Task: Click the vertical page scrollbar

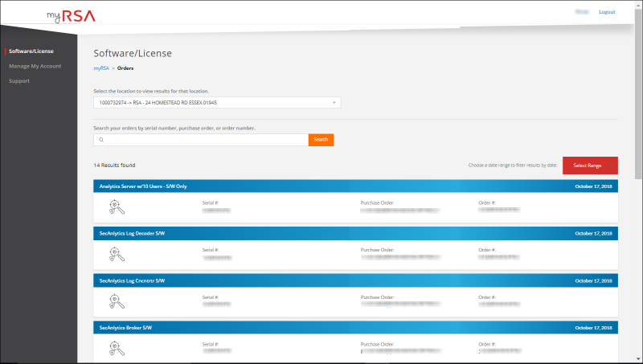Action: click(638, 94)
